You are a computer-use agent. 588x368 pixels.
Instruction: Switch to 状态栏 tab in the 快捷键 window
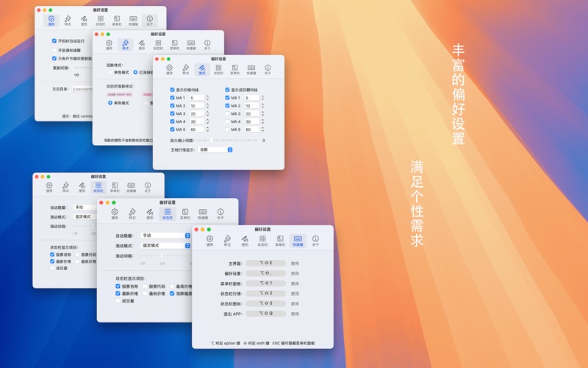click(262, 239)
